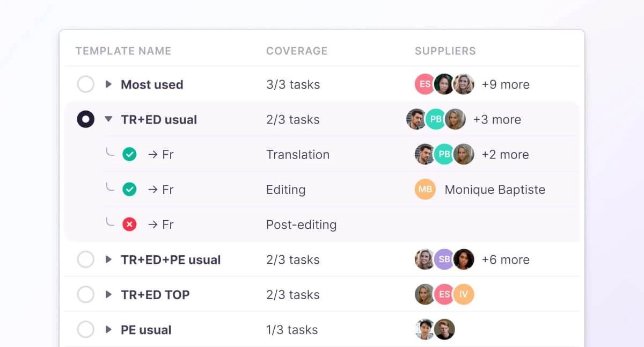Expand the TR+ED TOP template row
The height and width of the screenshot is (347, 644).
(108, 295)
